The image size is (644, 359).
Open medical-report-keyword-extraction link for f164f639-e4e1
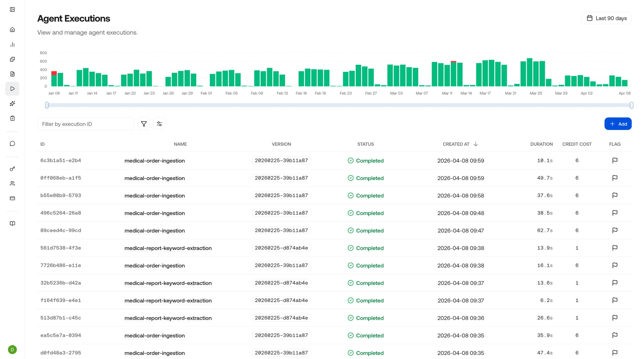point(168,301)
